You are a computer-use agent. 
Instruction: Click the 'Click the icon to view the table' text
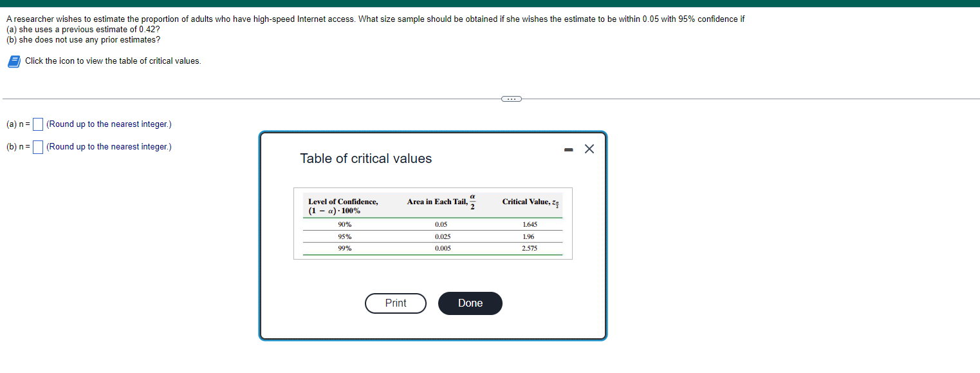(x=113, y=61)
